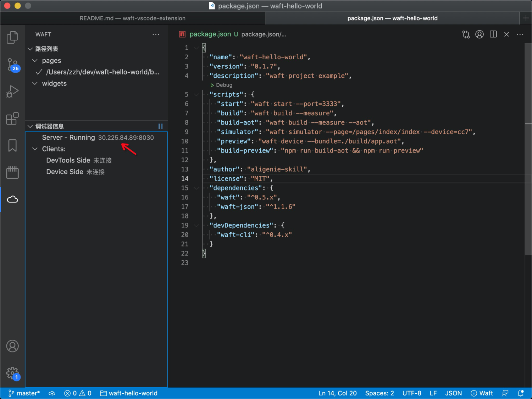Collapse the widgets tree node
The image size is (532, 399).
(35, 83)
